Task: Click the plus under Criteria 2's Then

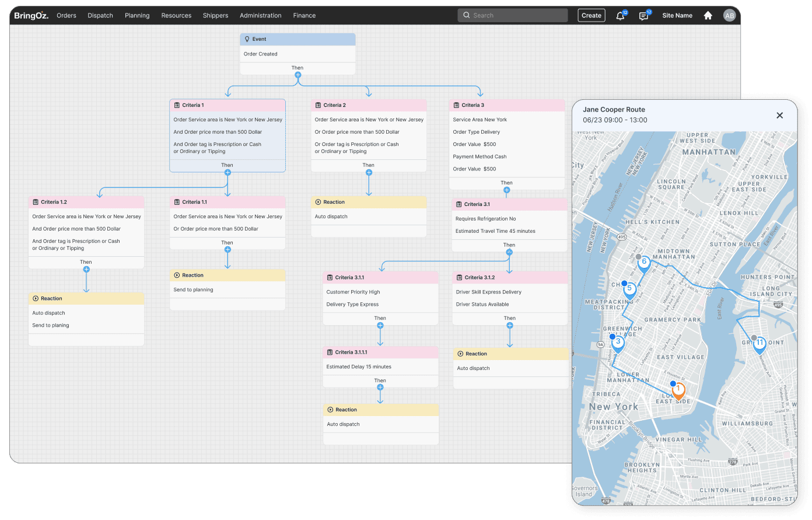Action: click(x=369, y=172)
